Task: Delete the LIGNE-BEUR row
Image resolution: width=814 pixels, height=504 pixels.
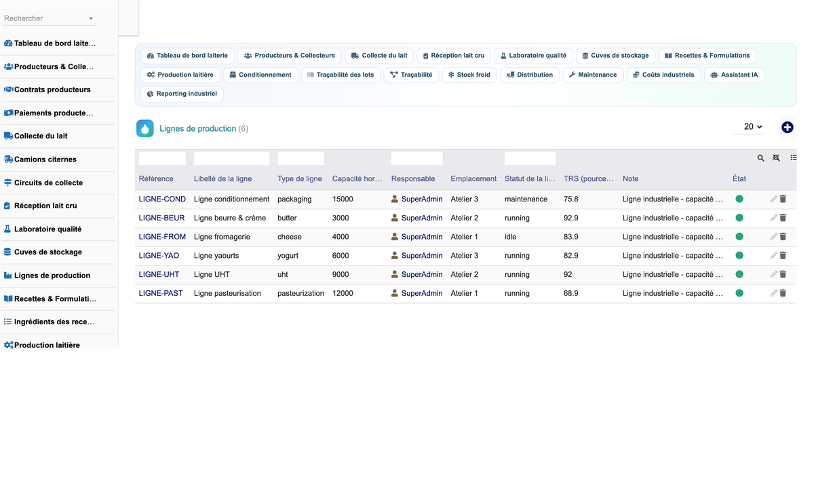Action: click(783, 218)
